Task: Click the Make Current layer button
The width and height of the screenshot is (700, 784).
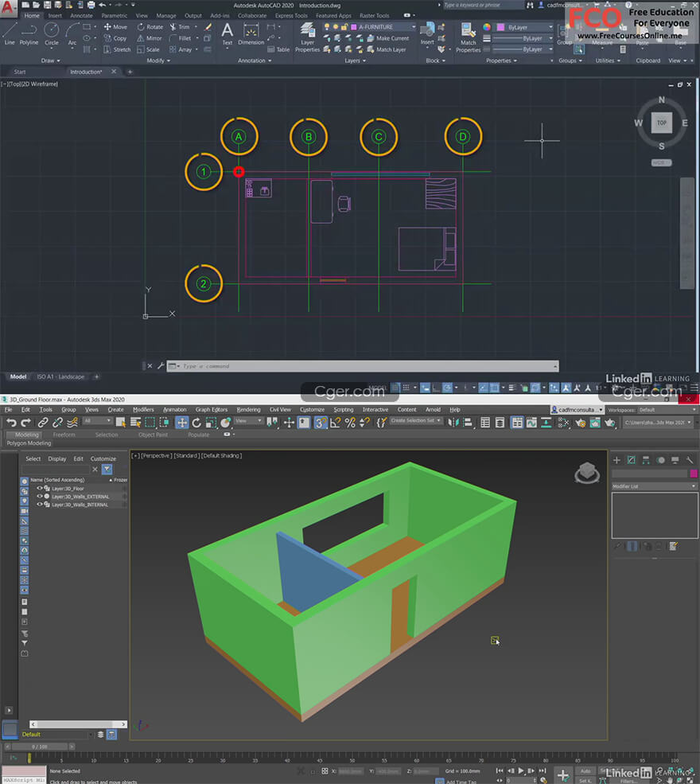Action: point(387,38)
